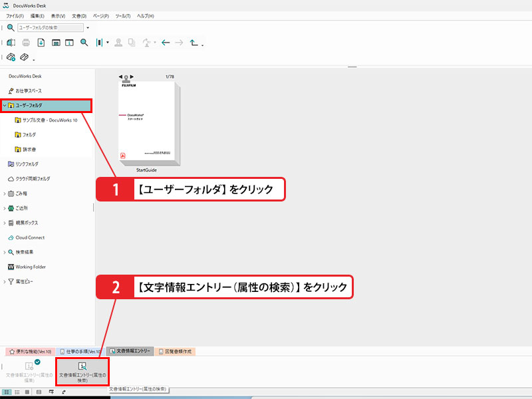This screenshot has height=399, width=532.
Task: Open overflow arrow after the tray icons
Action: tap(34, 60)
